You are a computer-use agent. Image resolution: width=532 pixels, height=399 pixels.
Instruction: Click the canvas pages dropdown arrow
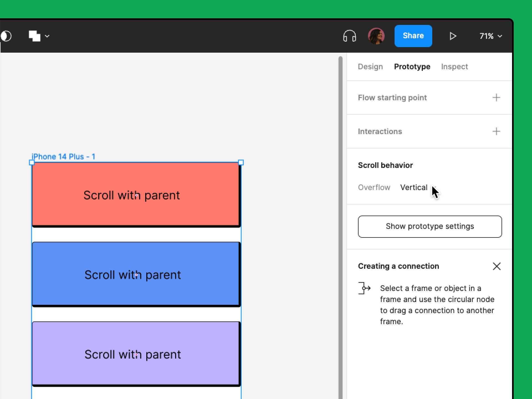(x=48, y=36)
